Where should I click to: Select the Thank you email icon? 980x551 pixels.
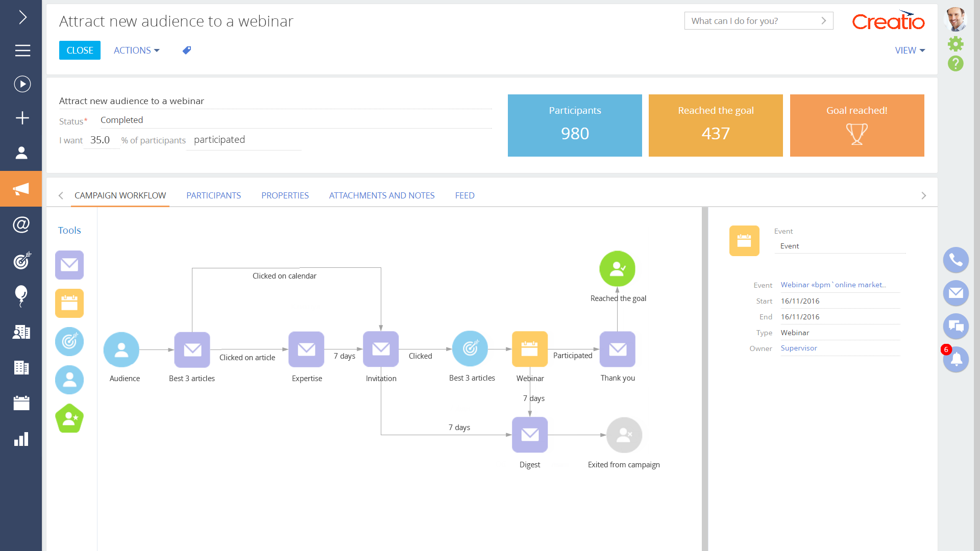coord(617,349)
